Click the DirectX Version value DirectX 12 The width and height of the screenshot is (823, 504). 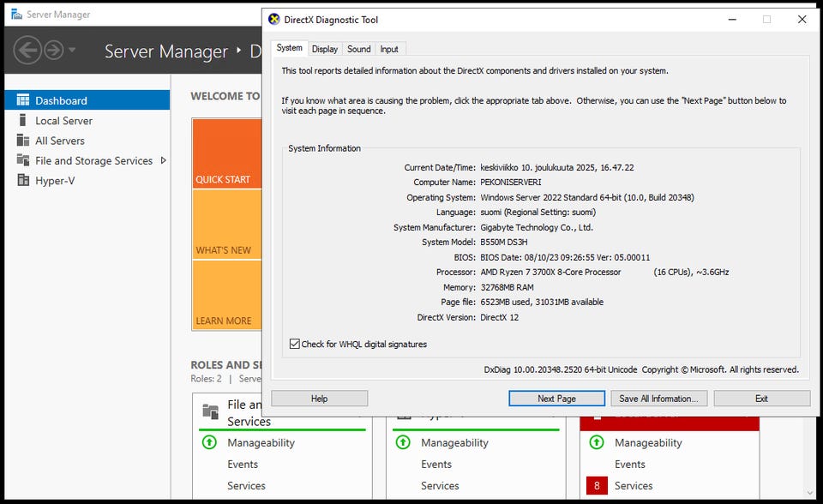coord(499,317)
